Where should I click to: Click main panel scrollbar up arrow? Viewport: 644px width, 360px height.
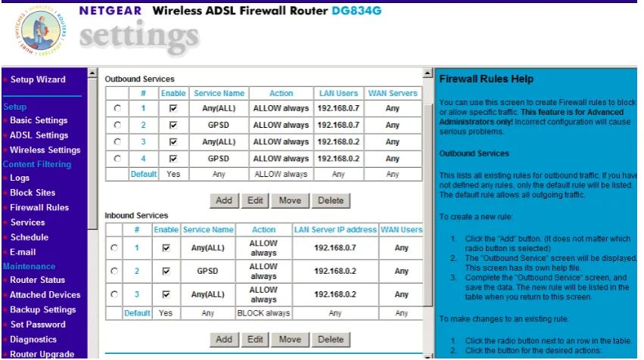(428, 73)
